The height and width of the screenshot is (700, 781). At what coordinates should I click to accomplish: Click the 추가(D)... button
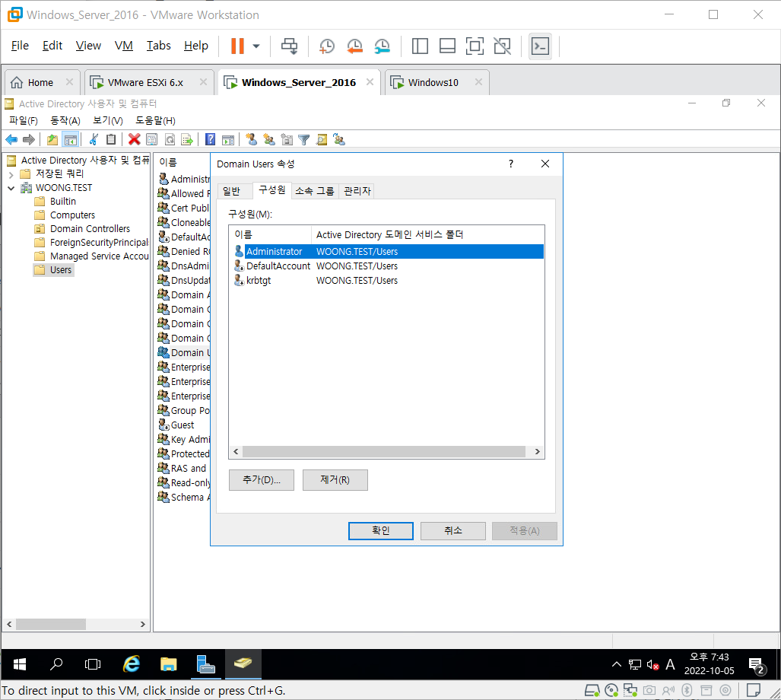click(x=262, y=480)
